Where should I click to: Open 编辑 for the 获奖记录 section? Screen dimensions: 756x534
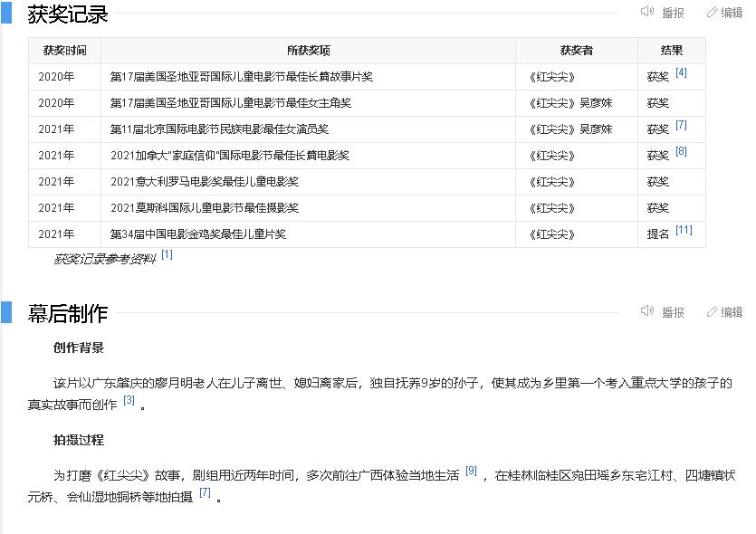pos(732,13)
